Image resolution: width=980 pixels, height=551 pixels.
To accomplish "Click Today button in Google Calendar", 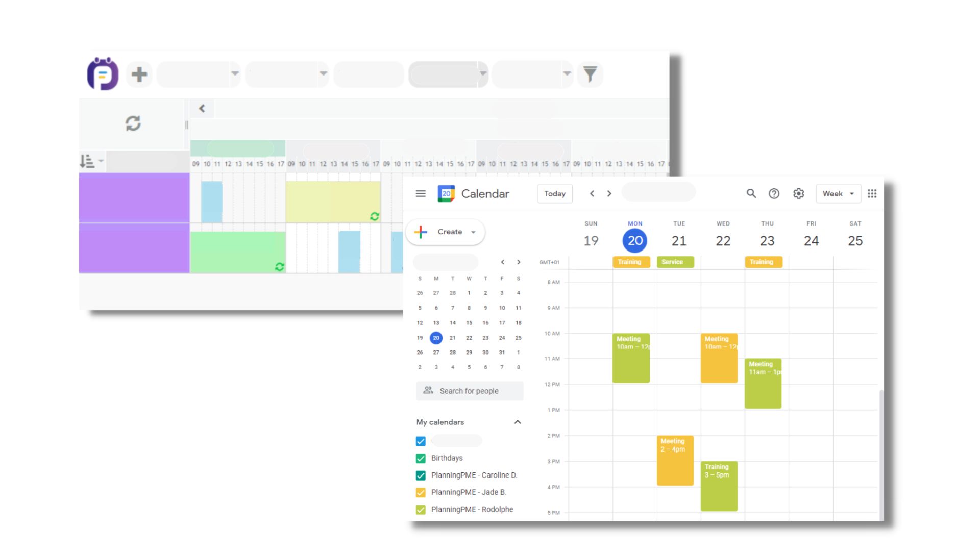I will click(x=555, y=194).
